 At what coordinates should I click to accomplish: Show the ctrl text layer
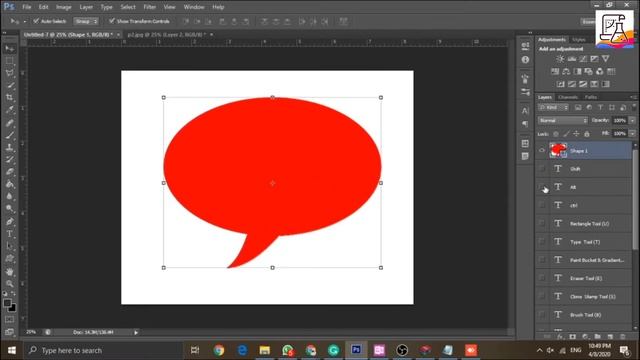coord(542,205)
